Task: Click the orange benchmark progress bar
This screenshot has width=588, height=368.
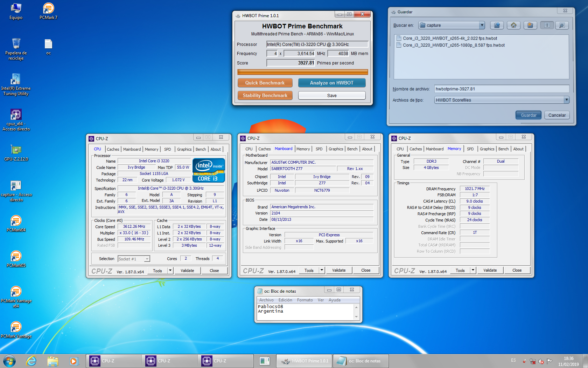Action: (x=302, y=72)
